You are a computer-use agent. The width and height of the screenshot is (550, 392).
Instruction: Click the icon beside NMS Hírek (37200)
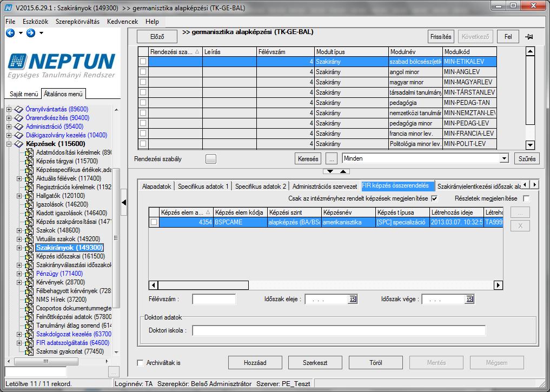click(29, 300)
